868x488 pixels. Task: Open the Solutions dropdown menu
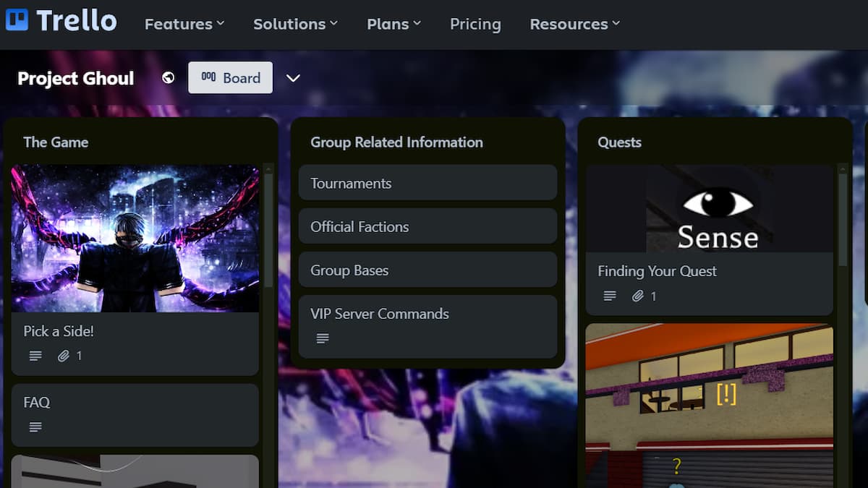[295, 24]
